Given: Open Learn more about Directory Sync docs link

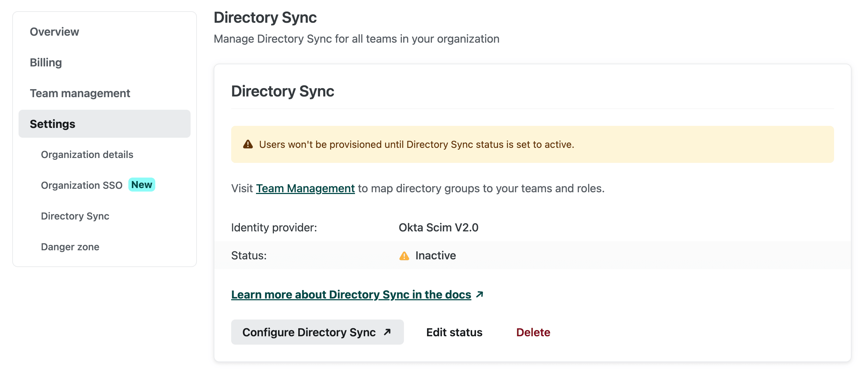Looking at the screenshot, I should point(351,295).
